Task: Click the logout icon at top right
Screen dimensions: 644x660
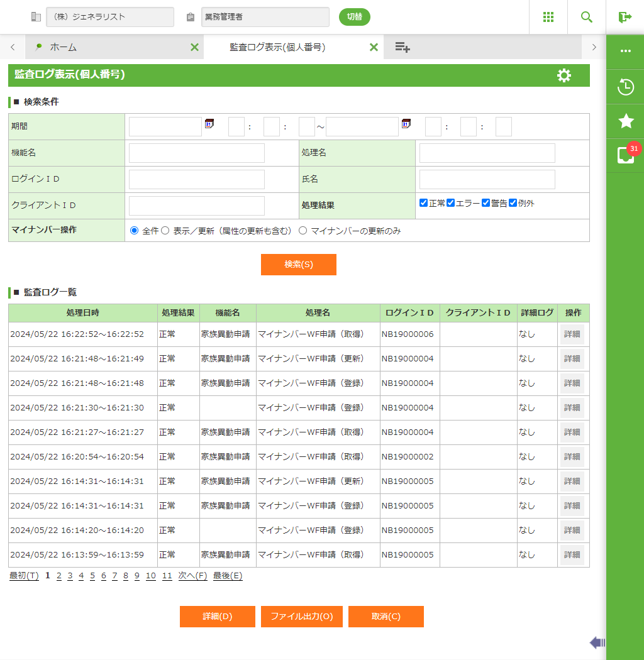Action: click(625, 17)
